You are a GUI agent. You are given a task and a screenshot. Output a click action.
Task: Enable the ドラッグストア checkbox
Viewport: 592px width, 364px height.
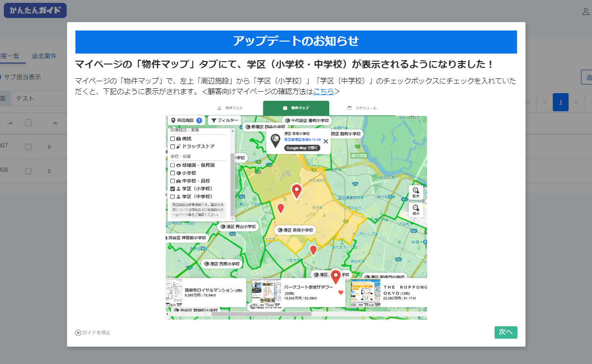coord(172,146)
